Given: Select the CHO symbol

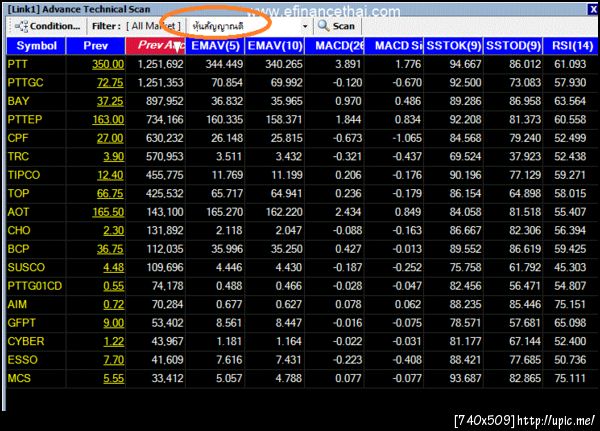Looking at the screenshot, I should [x=19, y=230].
